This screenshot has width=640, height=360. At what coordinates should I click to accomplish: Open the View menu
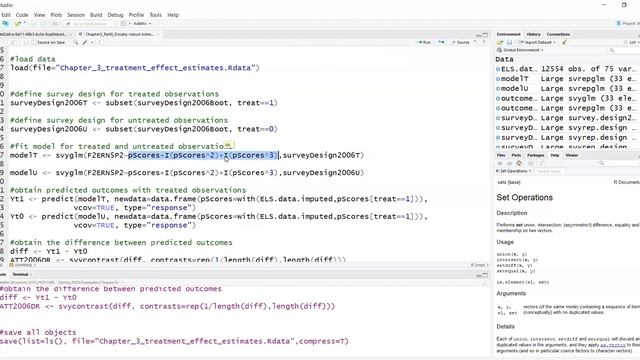click(39, 15)
